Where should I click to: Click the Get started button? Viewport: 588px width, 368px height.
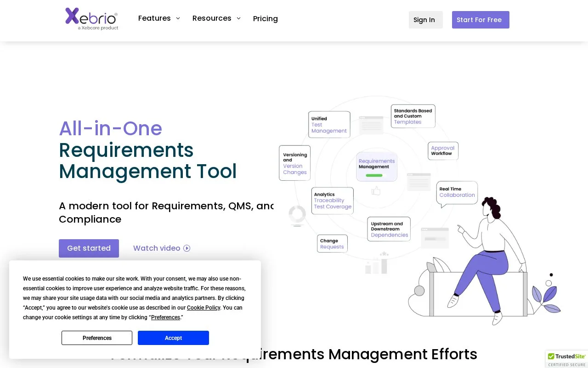(x=89, y=248)
